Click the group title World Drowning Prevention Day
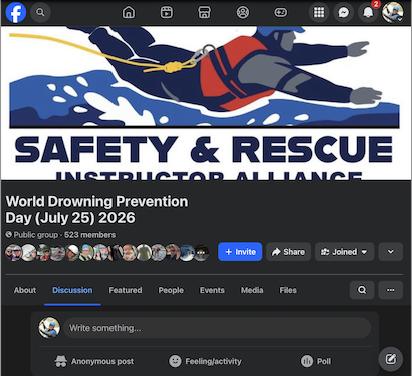 (97, 210)
